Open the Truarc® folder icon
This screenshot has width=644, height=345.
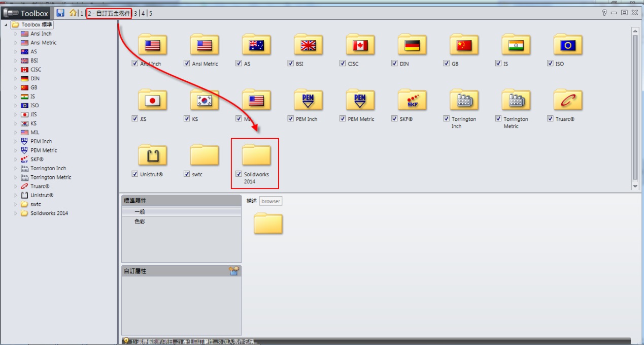(567, 100)
